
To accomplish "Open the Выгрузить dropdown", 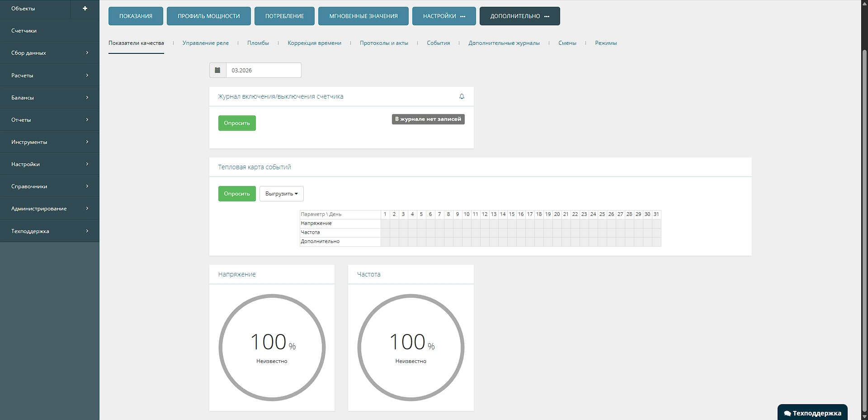I will click(x=281, y=194).
